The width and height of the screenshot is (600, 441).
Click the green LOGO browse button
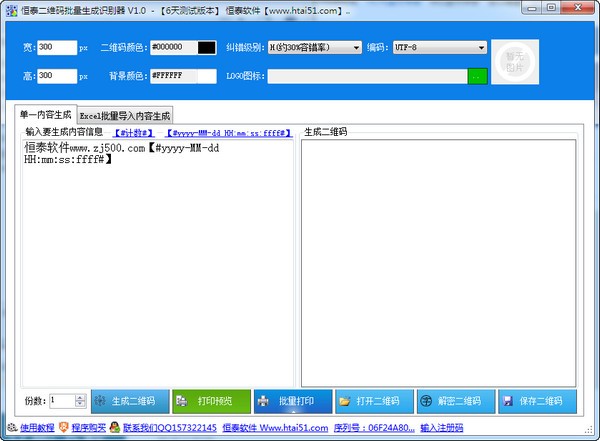point(477,76)
